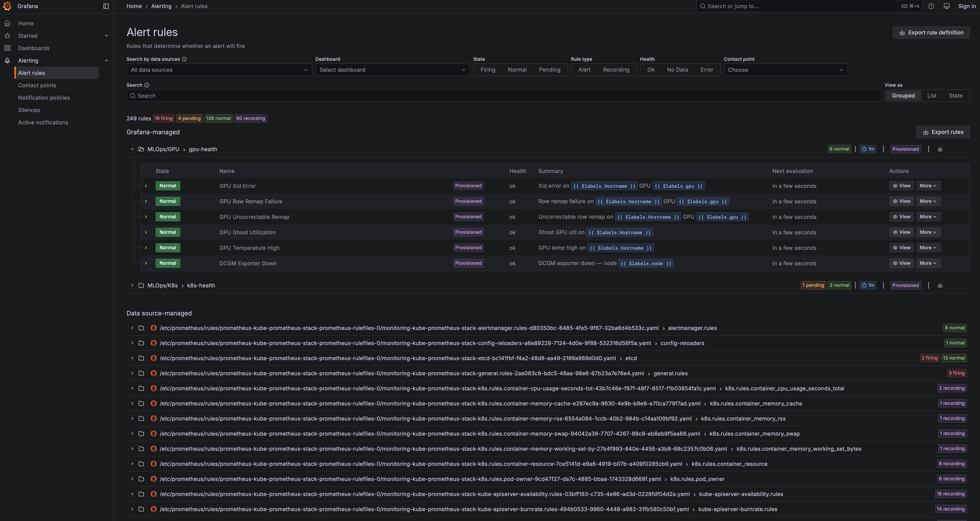Click the Prometheus icon on alertmanager.rules row
Image resolution: width=980 pixels, height=521 pixels.
click(x=154, y=328)
